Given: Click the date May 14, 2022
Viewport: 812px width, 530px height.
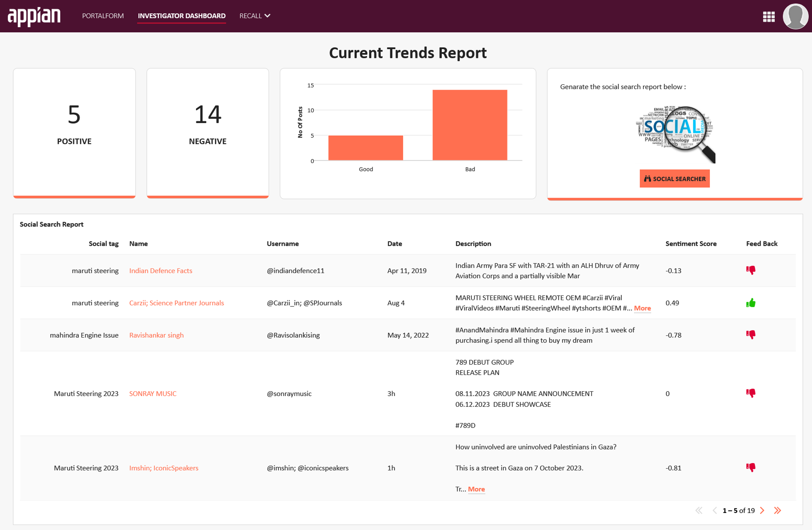Looking at the screenshot, I should point(408,335).
